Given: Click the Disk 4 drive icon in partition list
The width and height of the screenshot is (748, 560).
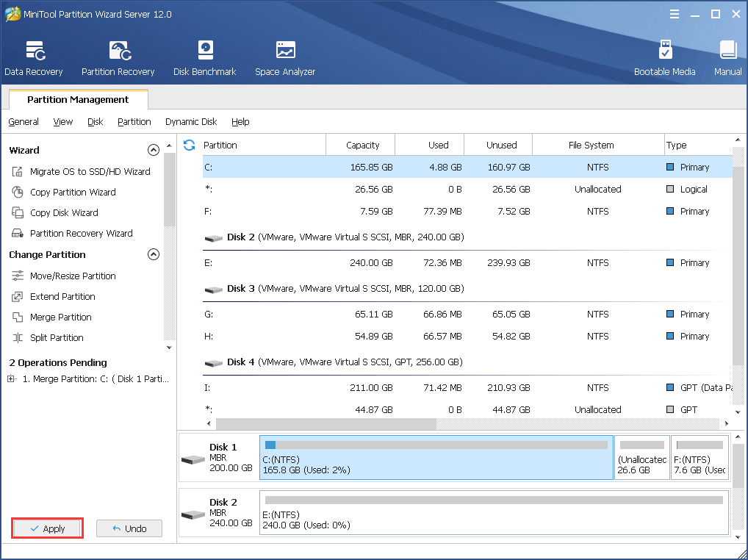Looking at the screenshot, I should 214,363.
